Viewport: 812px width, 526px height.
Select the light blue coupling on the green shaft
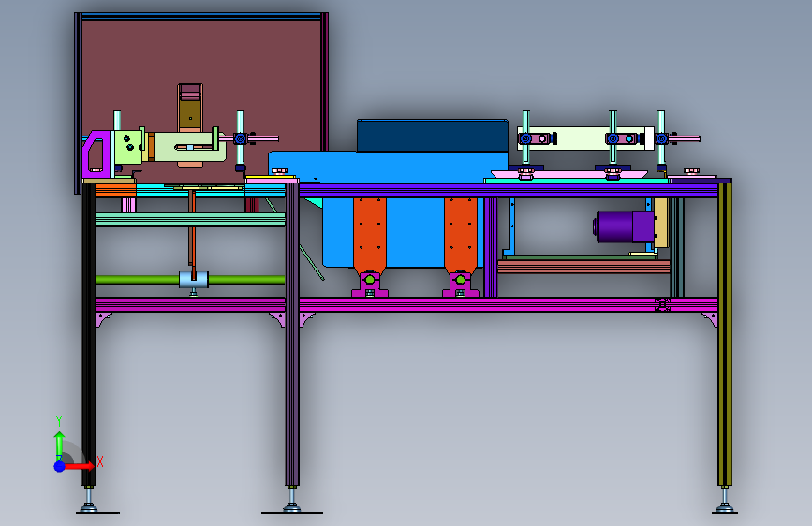click(194, 280)
